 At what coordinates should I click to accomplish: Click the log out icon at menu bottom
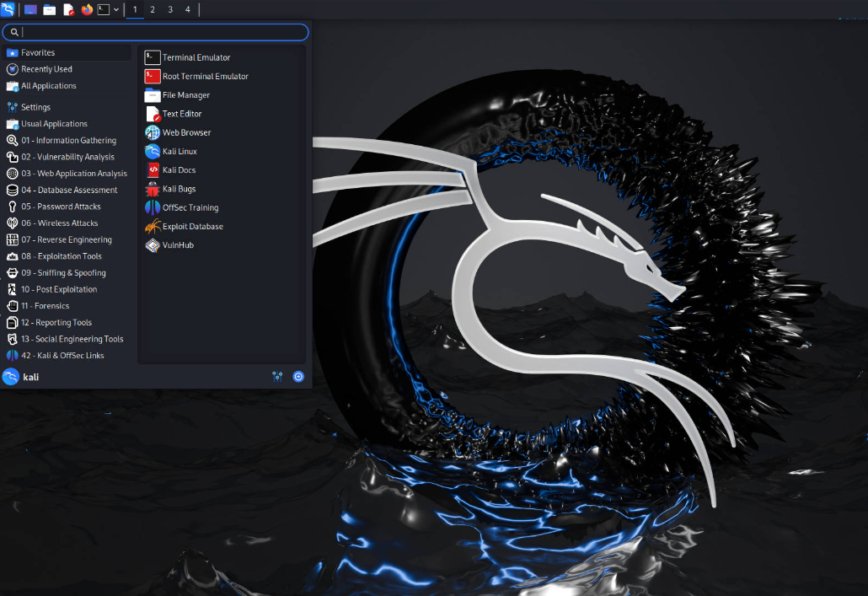point(298,377)
